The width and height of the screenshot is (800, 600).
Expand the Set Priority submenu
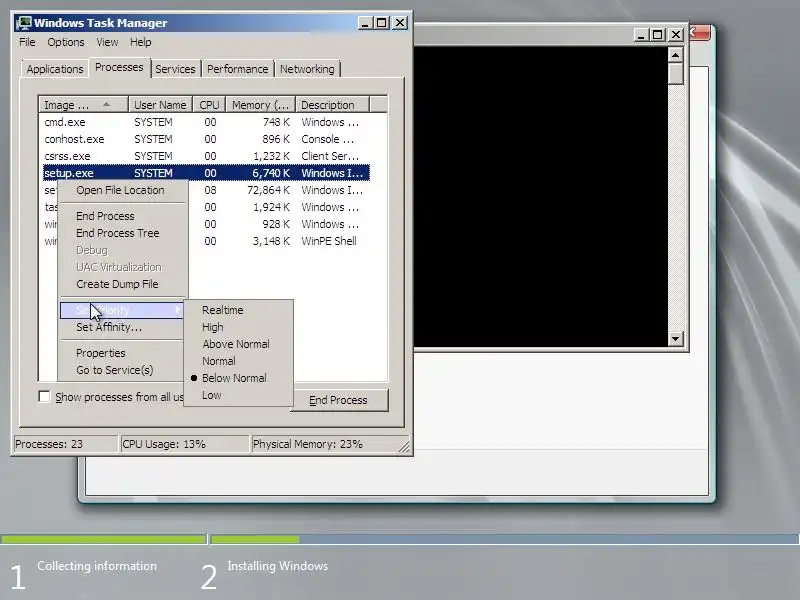click(121, 310)
